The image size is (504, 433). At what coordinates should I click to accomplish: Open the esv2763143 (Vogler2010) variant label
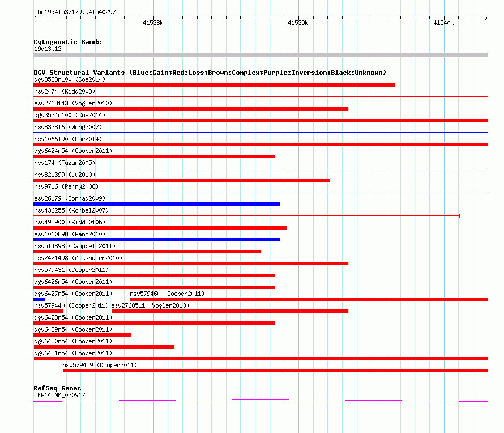tap(73, 103)
